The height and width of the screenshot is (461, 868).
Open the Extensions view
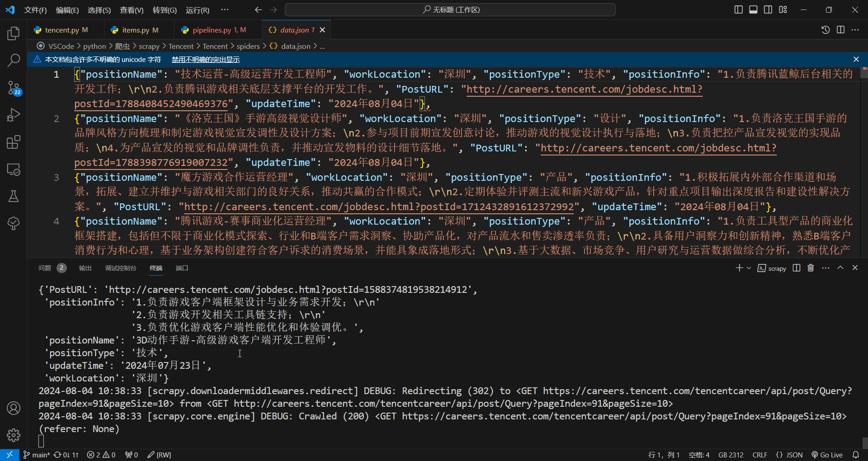coord(14,142)
